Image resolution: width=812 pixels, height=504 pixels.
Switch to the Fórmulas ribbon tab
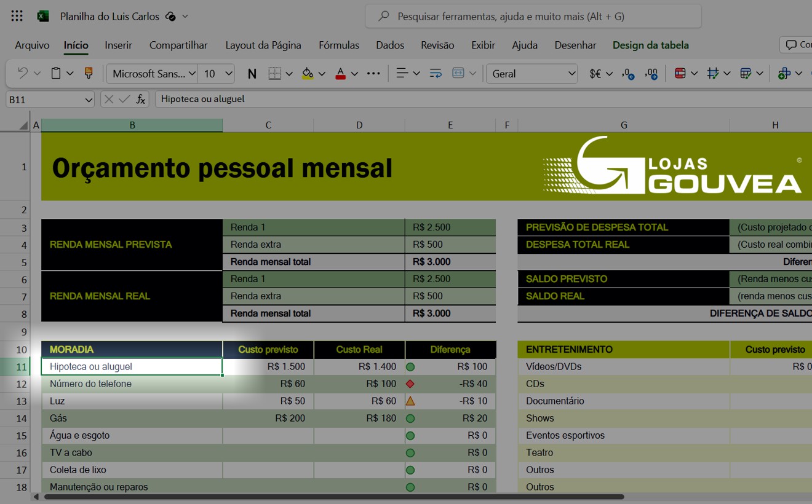[338, 45]
